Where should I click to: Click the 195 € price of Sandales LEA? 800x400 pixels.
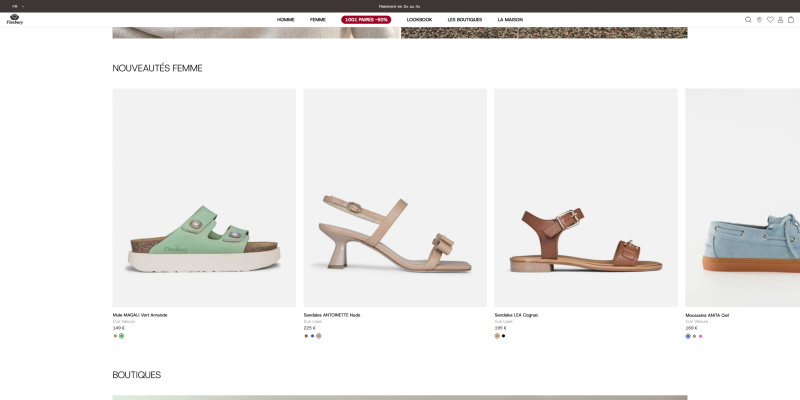pos(501,328)
